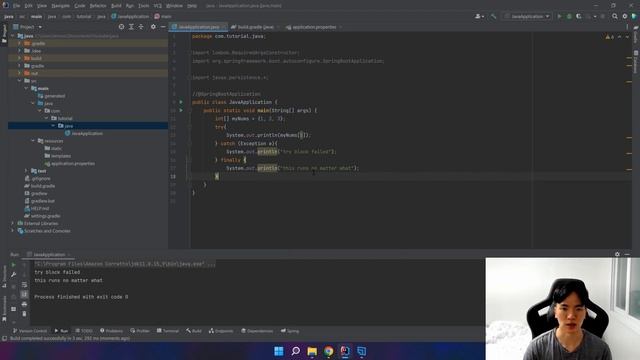Expand Scratches and Consoles node
Screen dimensions: 640x360
point(12,231)
